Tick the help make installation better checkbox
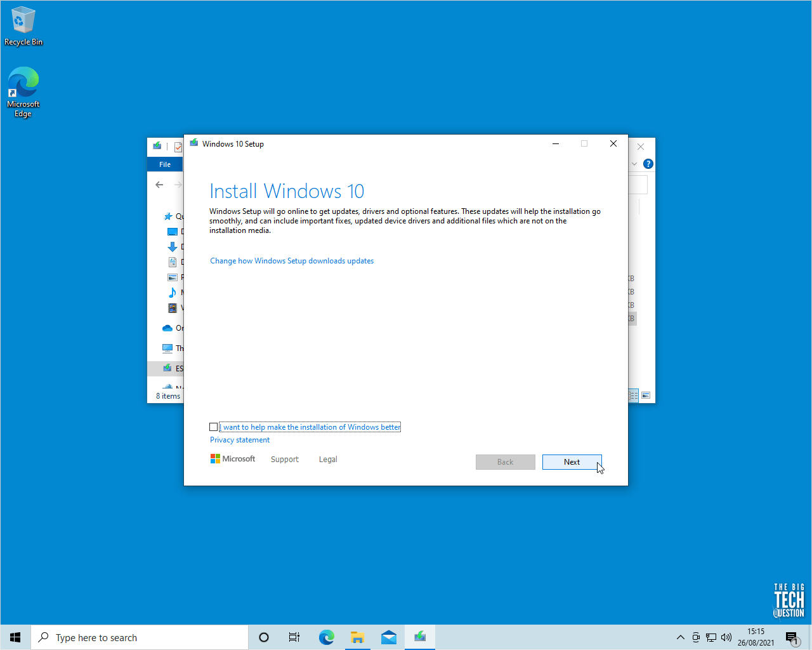The image size is (812, 650). click(214, 427)
